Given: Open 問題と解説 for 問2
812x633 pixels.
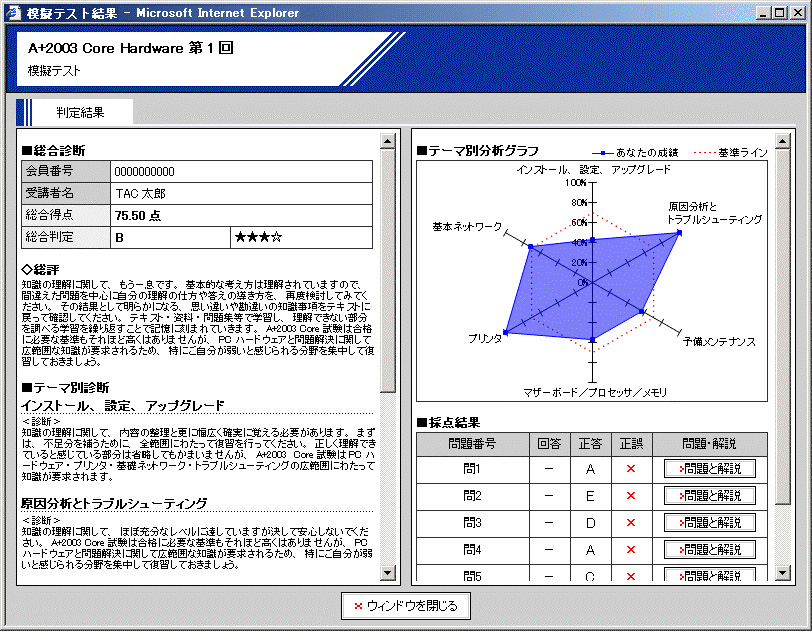Looking at the screenshot, I should (x=709, y=496).
